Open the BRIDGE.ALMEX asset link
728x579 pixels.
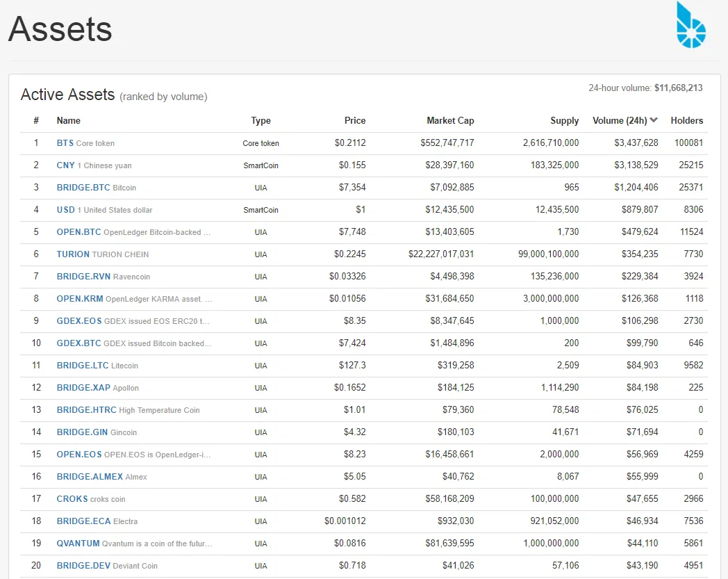90,477
